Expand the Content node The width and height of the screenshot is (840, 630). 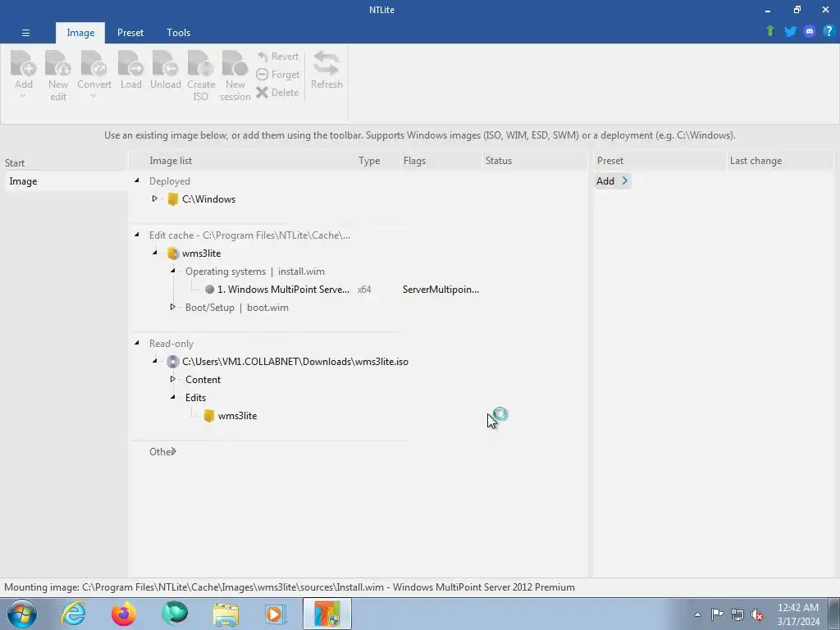click(x=173, y=379)
